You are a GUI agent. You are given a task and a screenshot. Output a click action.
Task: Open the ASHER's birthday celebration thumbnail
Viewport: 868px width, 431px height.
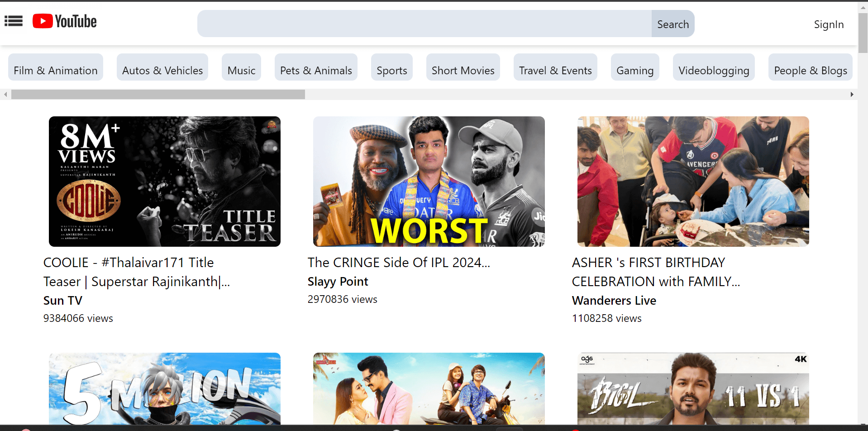point(693,182)
